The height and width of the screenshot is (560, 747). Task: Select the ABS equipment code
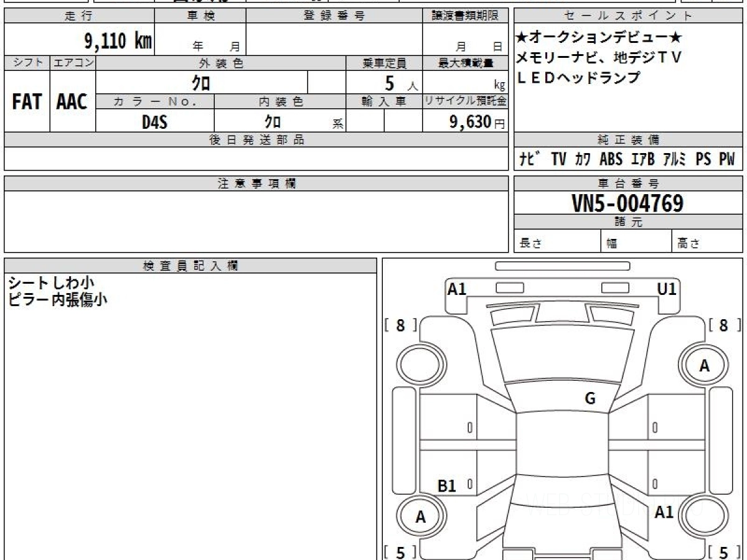coord(611,160)
